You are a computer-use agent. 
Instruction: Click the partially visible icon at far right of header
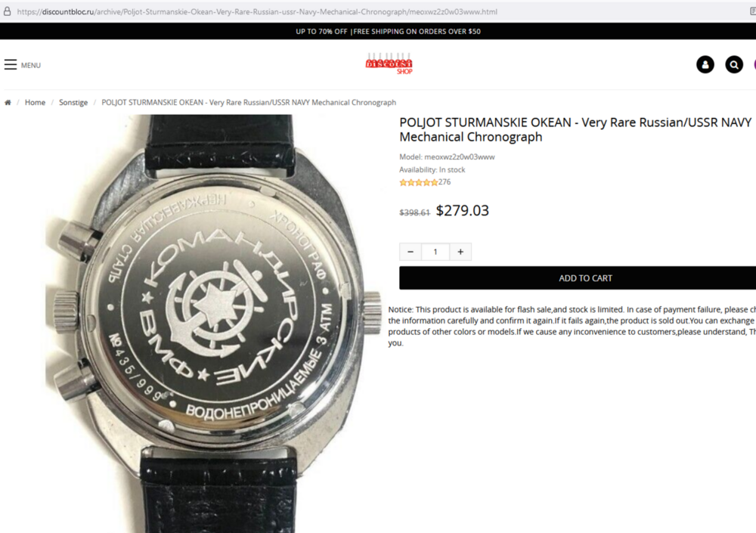pyautogui.click(x=754, y=64)
